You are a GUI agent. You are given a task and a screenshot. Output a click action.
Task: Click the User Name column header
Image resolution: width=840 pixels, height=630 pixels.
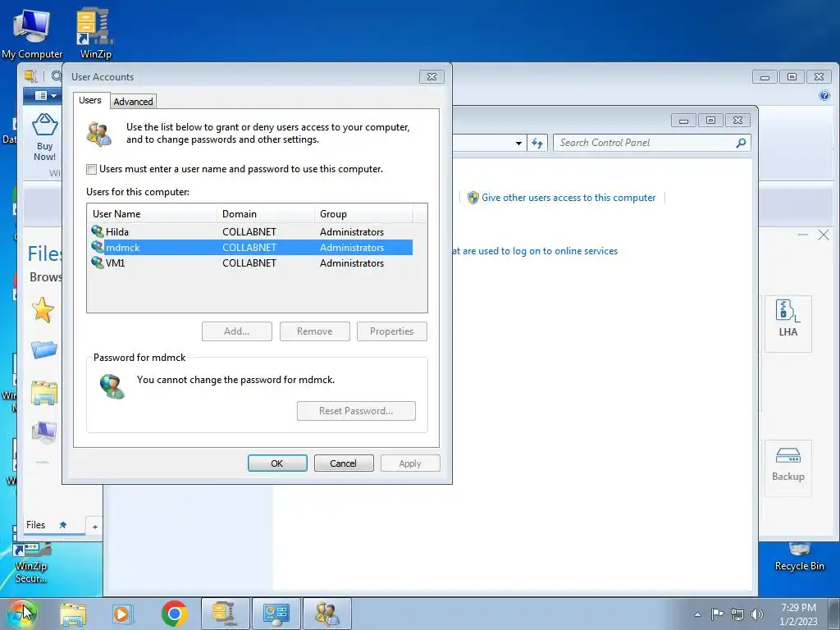pos(152,214)
